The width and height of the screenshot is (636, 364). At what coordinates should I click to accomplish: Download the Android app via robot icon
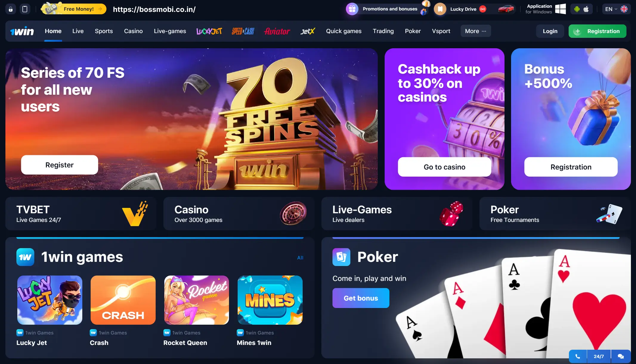(577, 9)
